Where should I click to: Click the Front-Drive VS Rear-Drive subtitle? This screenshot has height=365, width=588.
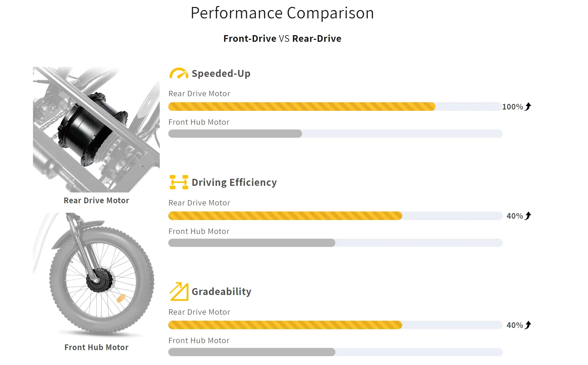pos(282,39)
